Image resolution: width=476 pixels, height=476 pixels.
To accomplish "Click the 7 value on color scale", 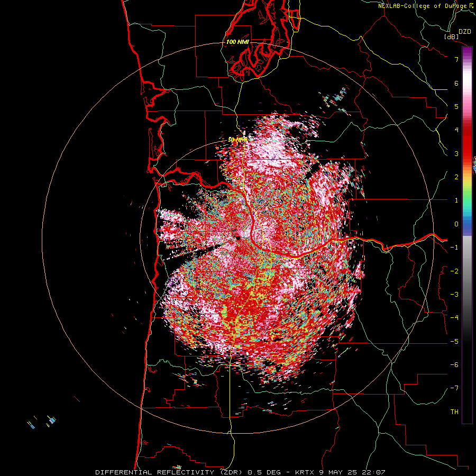I will click(456, 59).
